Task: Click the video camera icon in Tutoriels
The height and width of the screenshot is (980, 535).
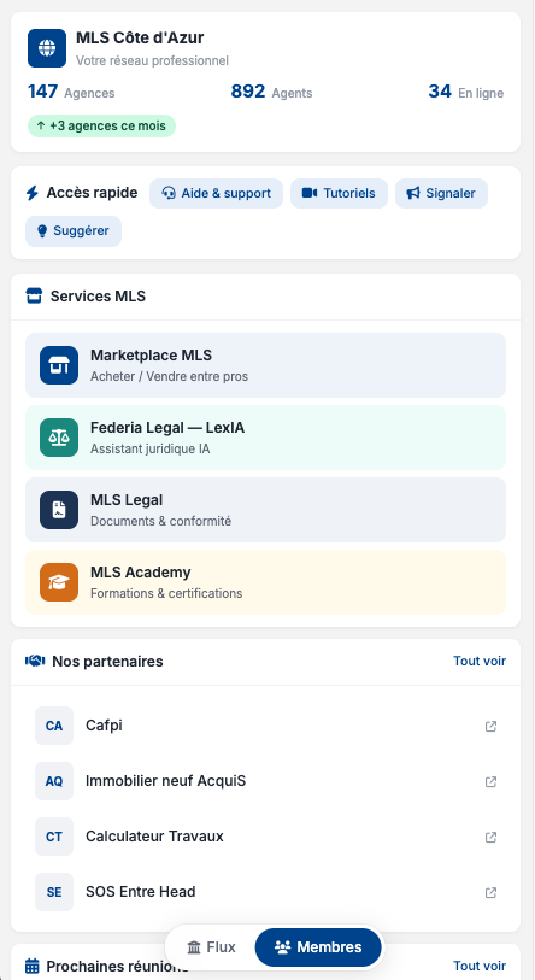Action: tap(310, 193)
